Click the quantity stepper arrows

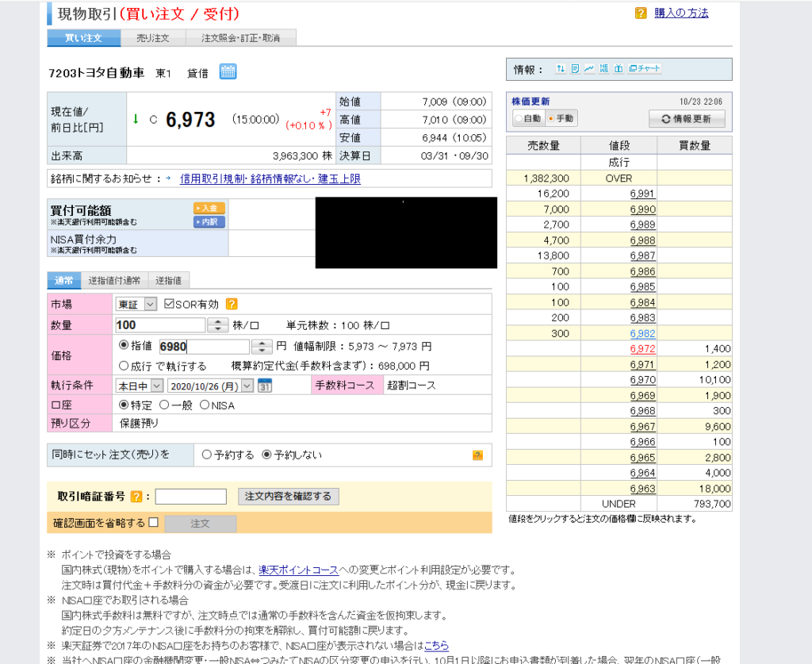[x=218, y=325]
